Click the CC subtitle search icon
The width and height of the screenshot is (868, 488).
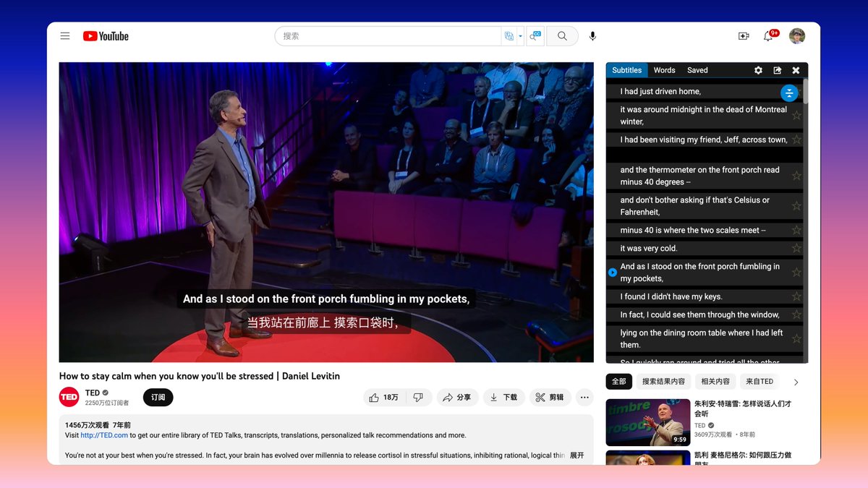pos(535,35)
